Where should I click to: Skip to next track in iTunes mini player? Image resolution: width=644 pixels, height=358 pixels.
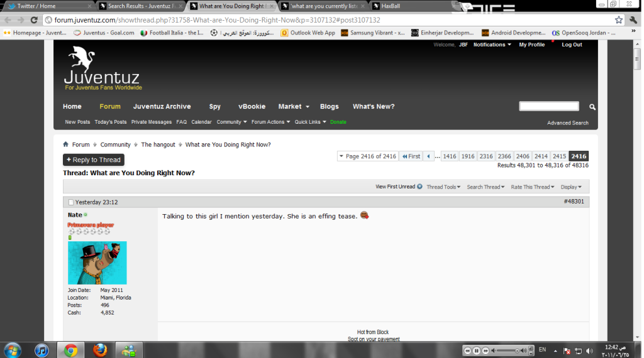[486, 350]
